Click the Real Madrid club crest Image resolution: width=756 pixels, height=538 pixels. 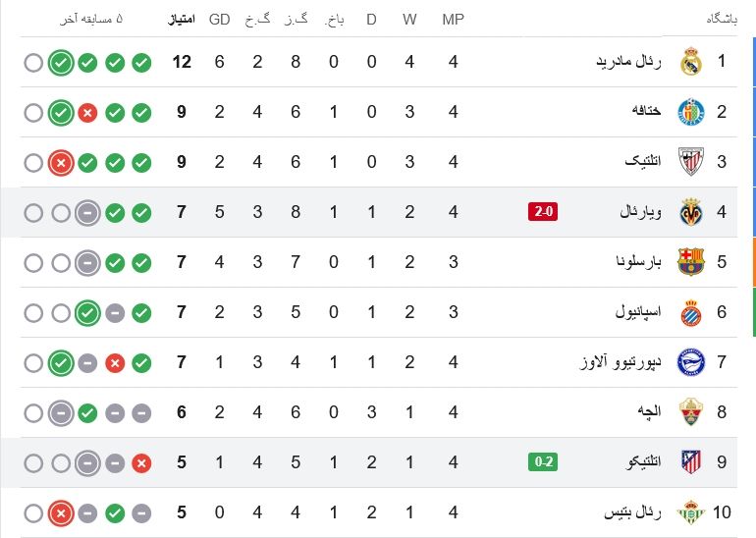(691, 62)
